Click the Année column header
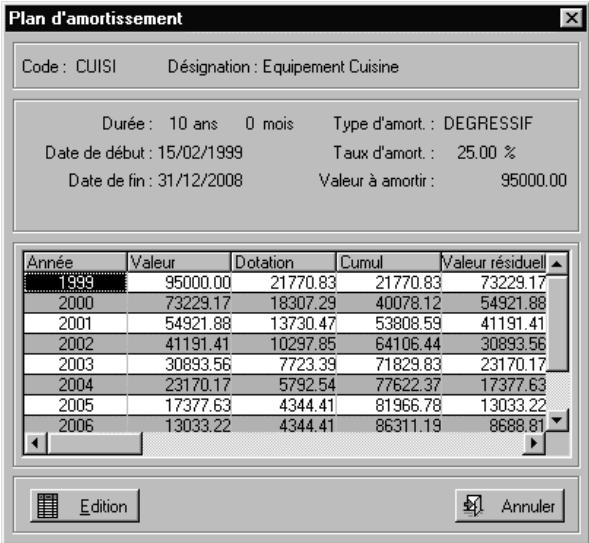 coord(75,262)
